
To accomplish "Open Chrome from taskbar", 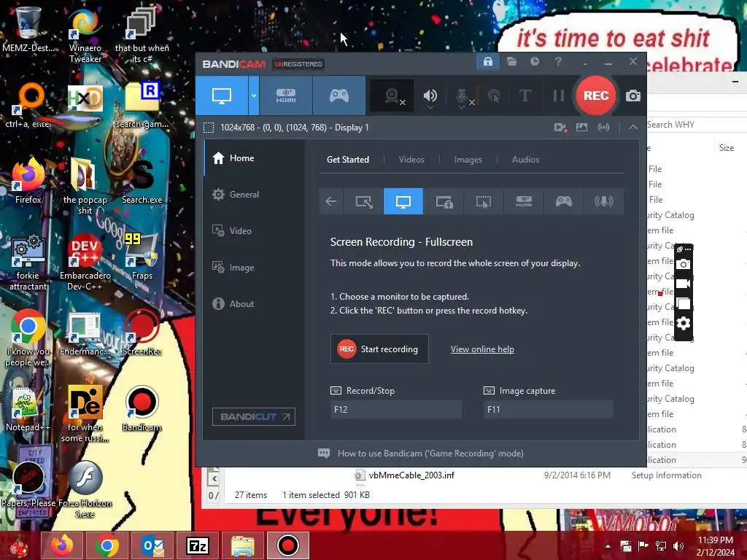I will pos(107,545).
